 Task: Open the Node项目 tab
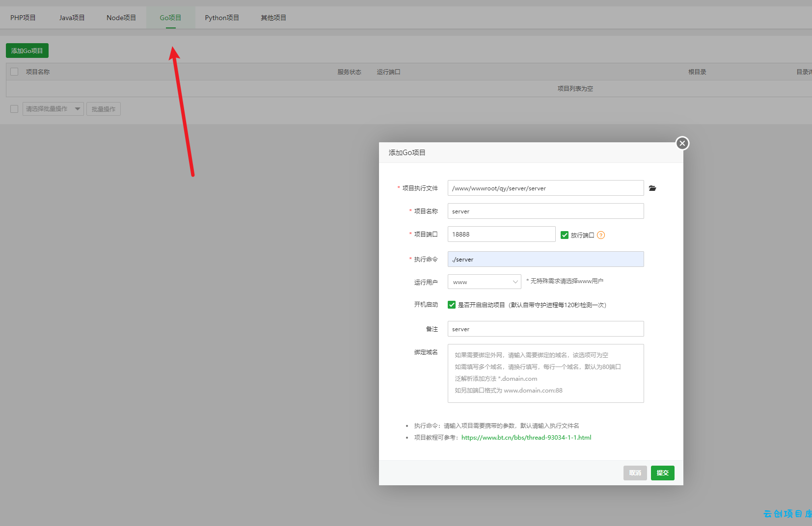[x=121, y=18]
